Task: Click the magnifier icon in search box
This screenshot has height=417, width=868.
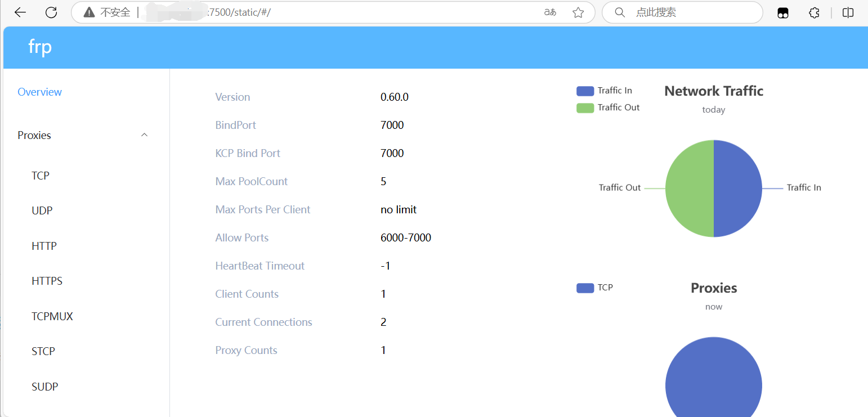Action: pos(620,12)
